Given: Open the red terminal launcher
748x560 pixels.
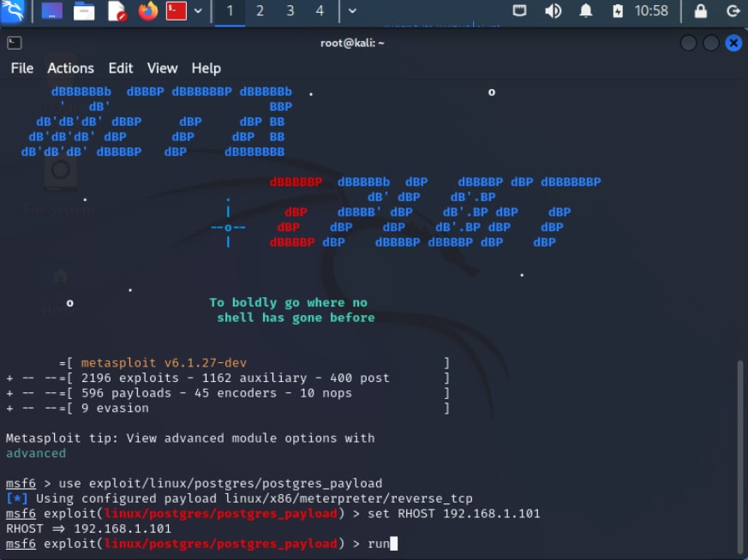Looking at the screenshot, I should coord(176,11).
